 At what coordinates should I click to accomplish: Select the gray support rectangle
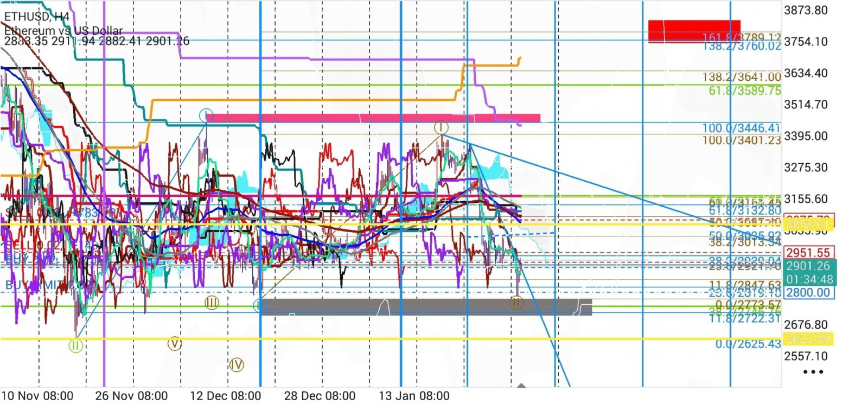click(x=426, y=307)
